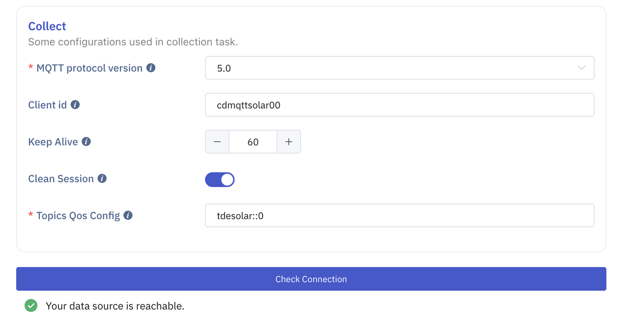Click the Client id info icon
The image size is (644, 332).
tap(75, 105)
